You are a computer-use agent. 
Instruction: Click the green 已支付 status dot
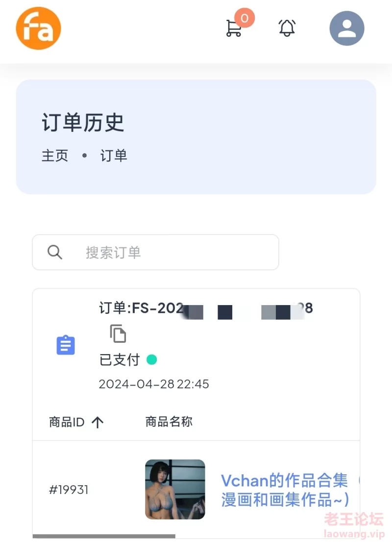tap(152, 360)
